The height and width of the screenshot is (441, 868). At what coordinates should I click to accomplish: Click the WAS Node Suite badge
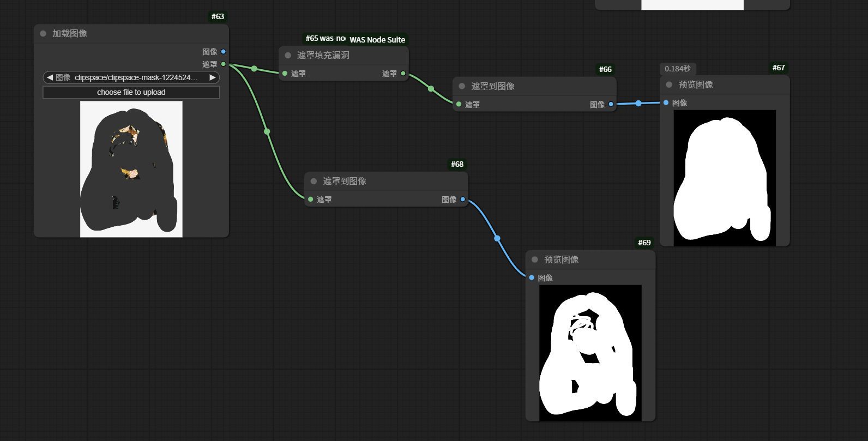(377, 40)
